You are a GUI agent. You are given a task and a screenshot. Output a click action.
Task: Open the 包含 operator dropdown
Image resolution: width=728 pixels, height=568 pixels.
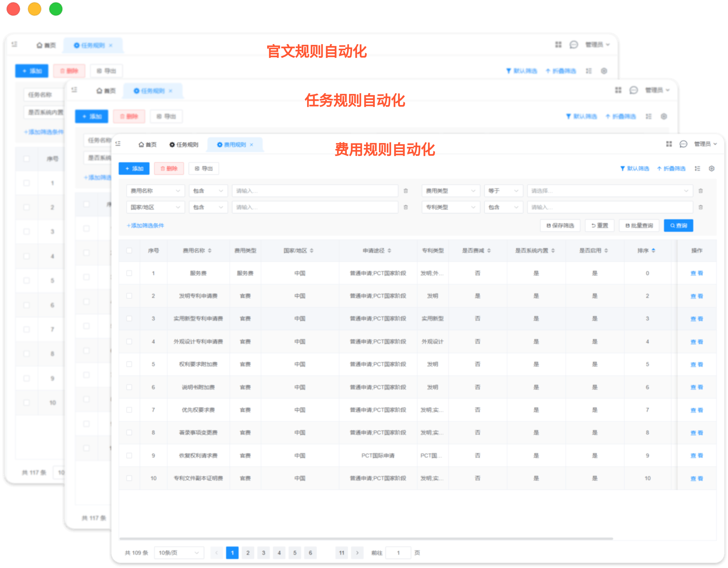click(208, 190)
